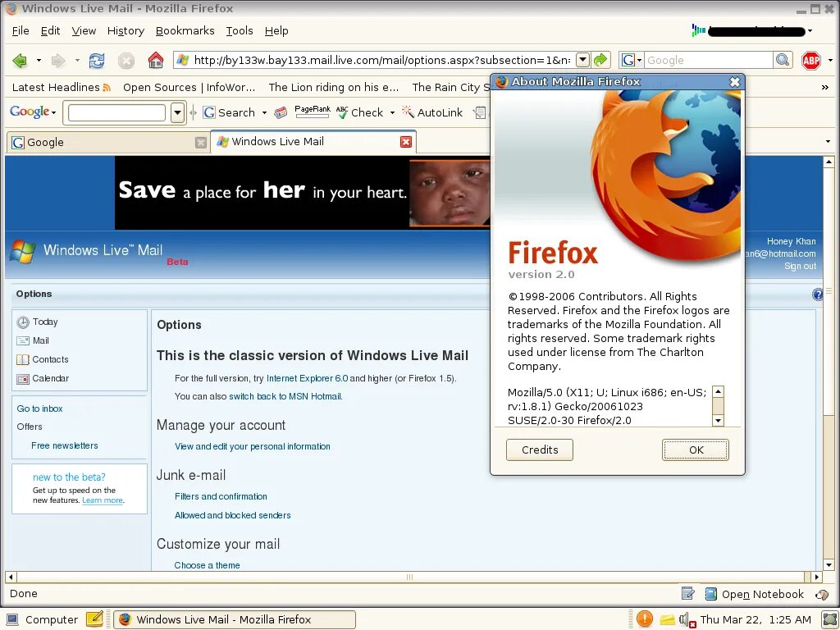Open Free newsletters link
The image size is (840, 630).
(64, 445)
